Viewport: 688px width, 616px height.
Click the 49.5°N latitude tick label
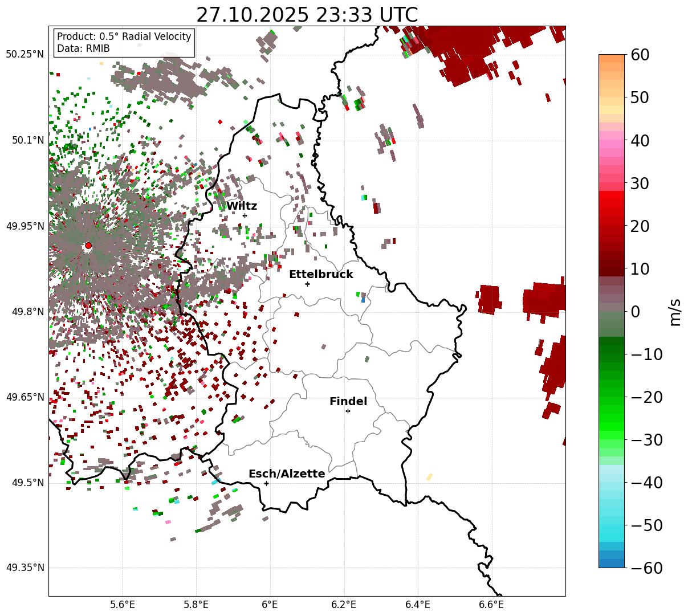coord(27,483)
